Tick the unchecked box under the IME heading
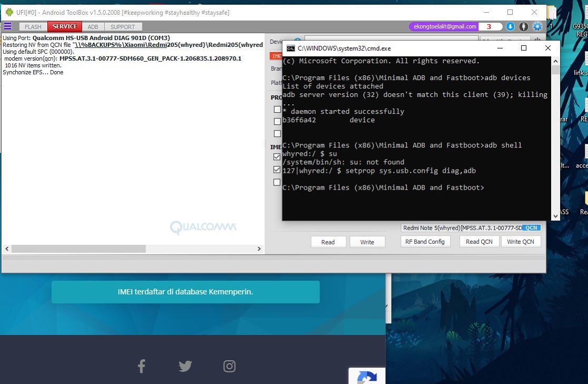The height and width of the screenshot is (384, 588). click(277, 182)
